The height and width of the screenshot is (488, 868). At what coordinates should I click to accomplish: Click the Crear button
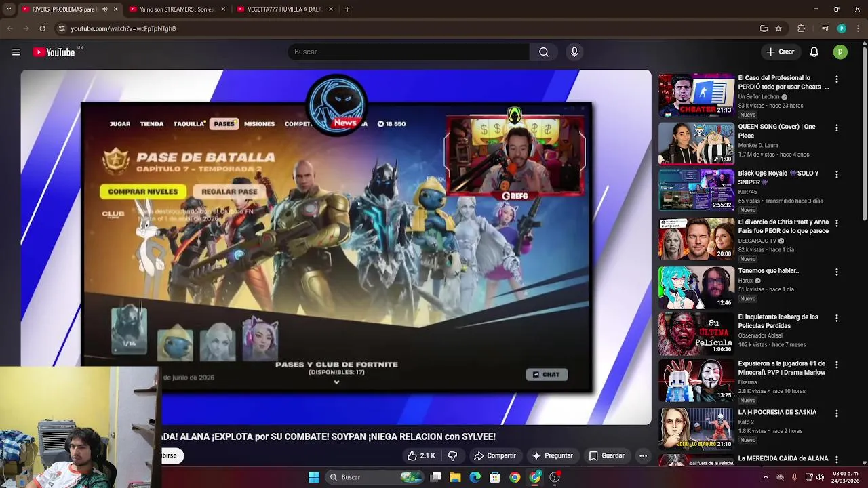[x=781, y=52]
